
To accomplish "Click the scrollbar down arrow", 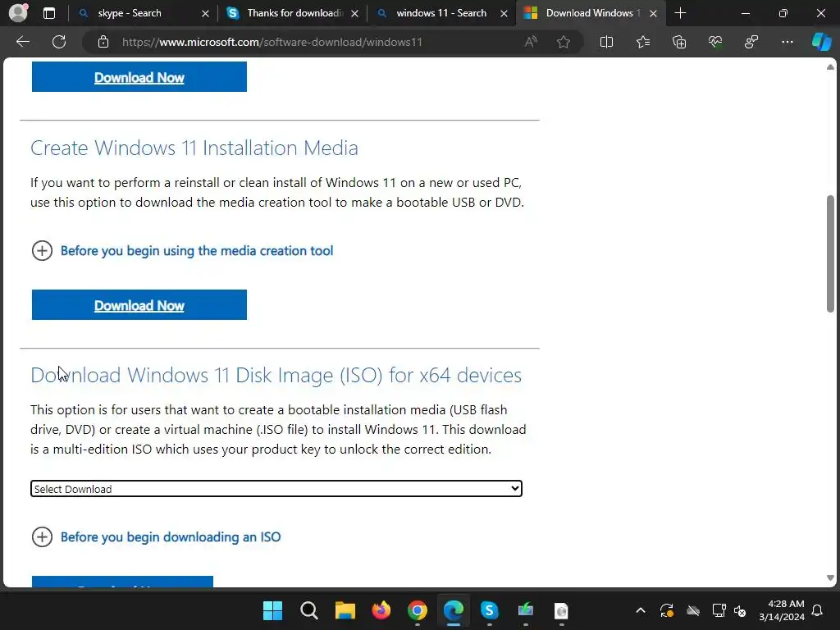I will (830, 578).
